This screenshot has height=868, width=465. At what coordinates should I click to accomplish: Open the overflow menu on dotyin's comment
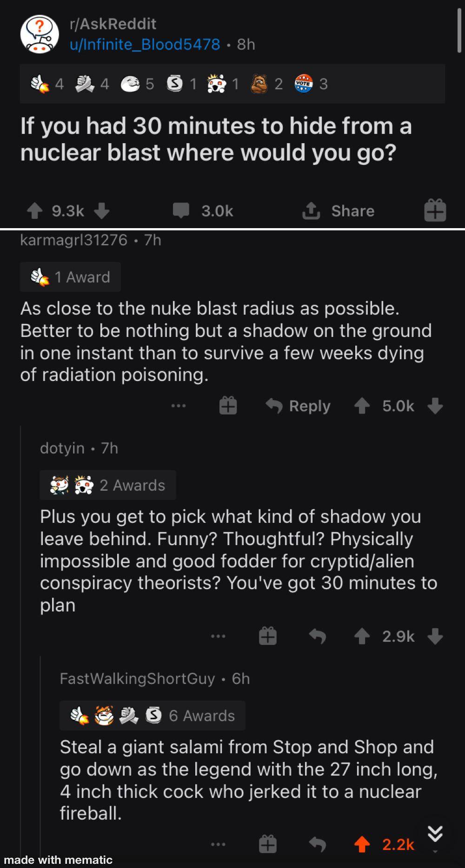click(x=218, y=637)
